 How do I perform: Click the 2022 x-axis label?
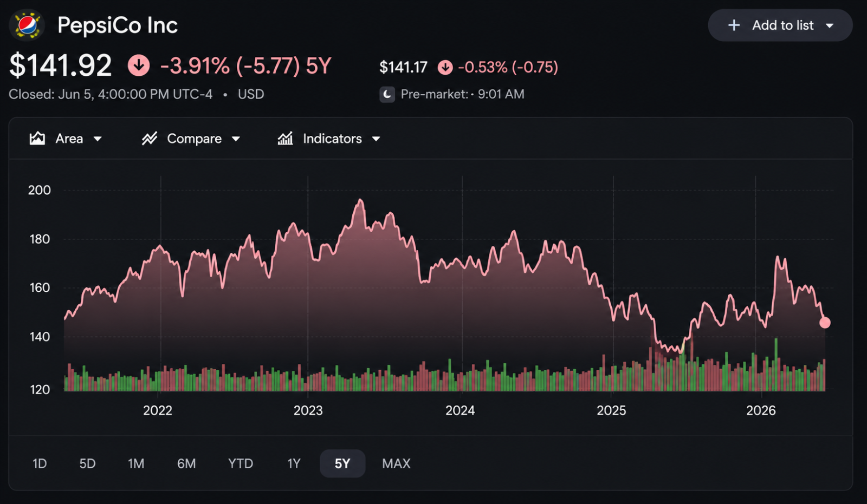[x=158, y=410]
